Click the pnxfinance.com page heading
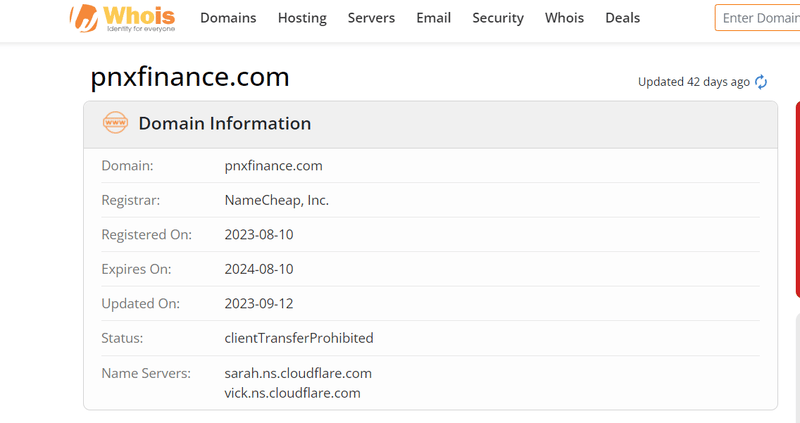This screenshot has width=800, height=423. (x=190, y=77)
